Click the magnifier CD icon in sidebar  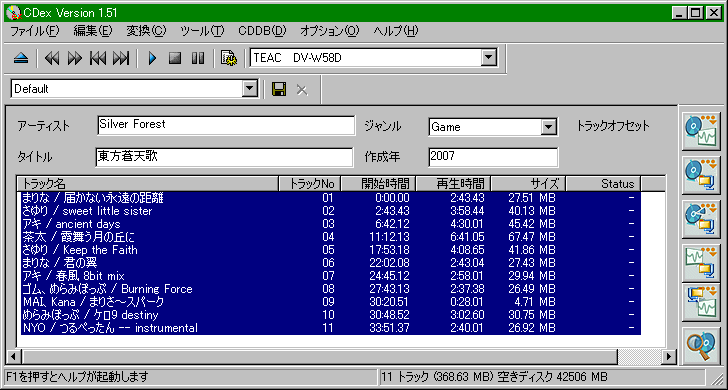701,346
